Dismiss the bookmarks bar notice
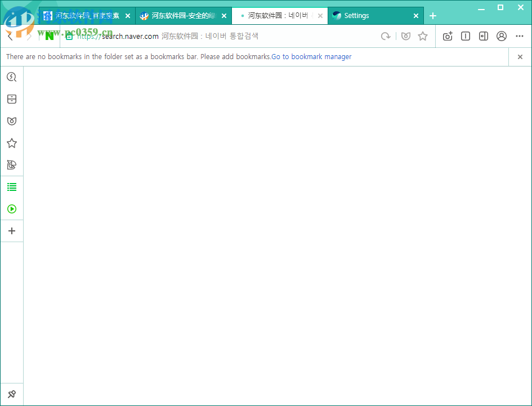This screenshot has width=532, height=406. (x=520, y=57)
